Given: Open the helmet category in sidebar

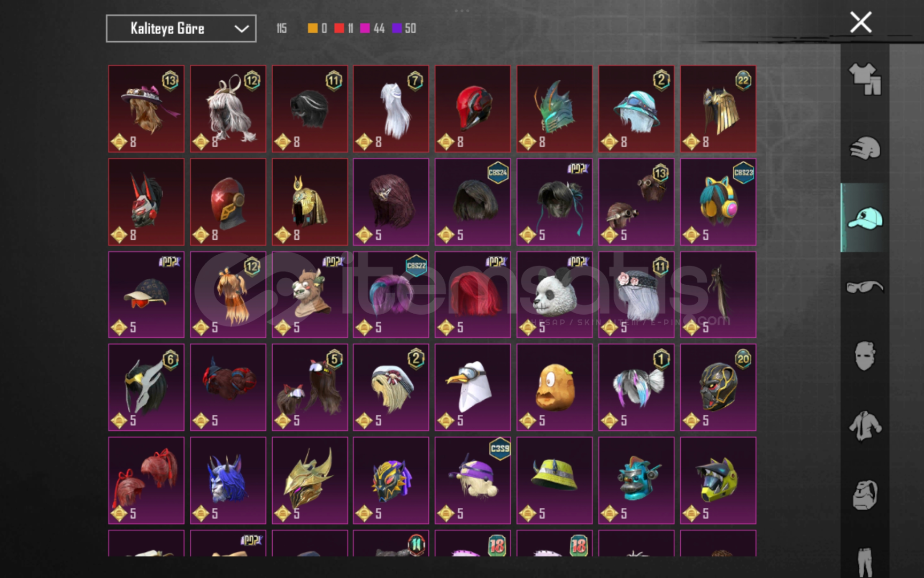Looking at the screenshot, I should point(865,148).
